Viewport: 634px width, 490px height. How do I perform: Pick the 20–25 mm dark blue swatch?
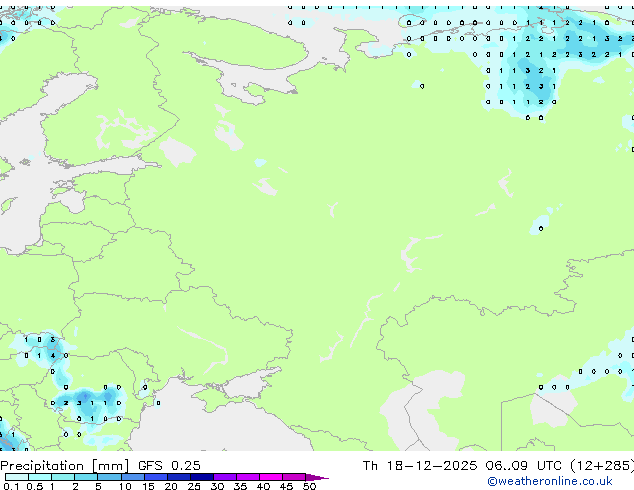click(178, 477)
